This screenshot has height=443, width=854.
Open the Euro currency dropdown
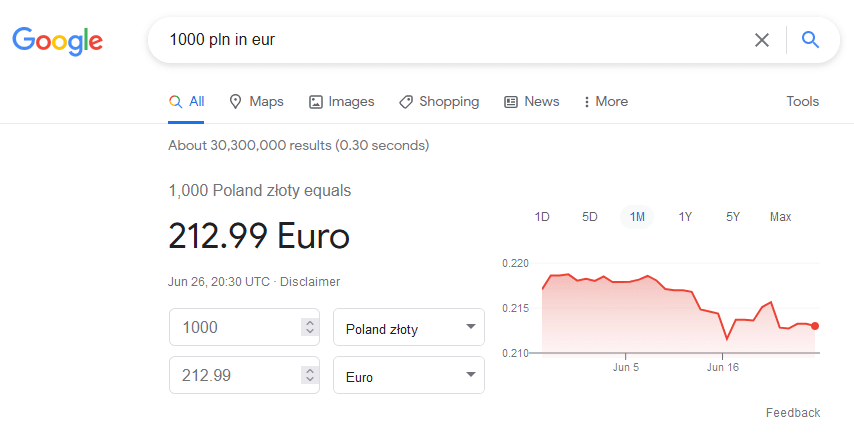point(409,375)
